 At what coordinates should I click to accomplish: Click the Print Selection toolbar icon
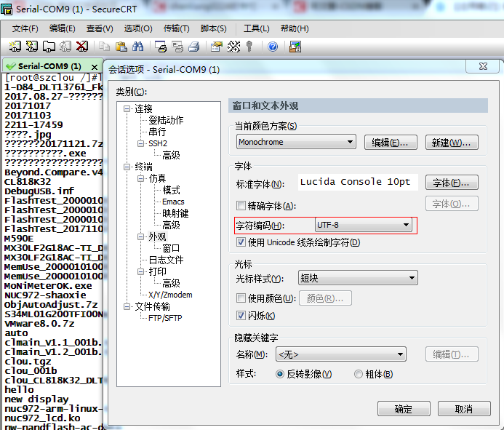click(177, 47)
